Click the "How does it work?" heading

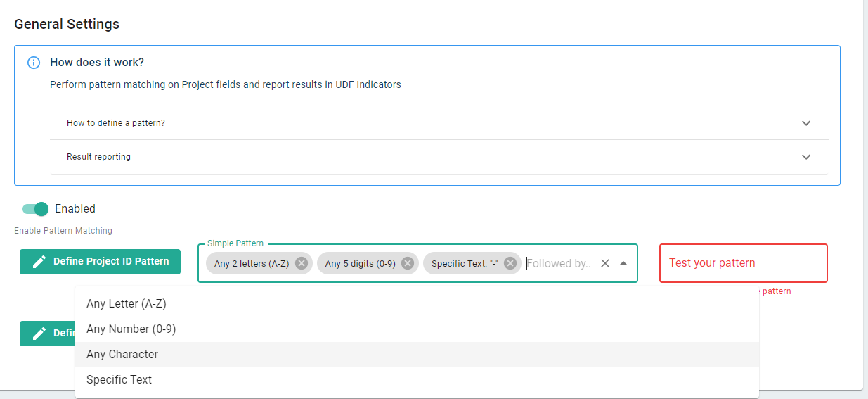97,63
